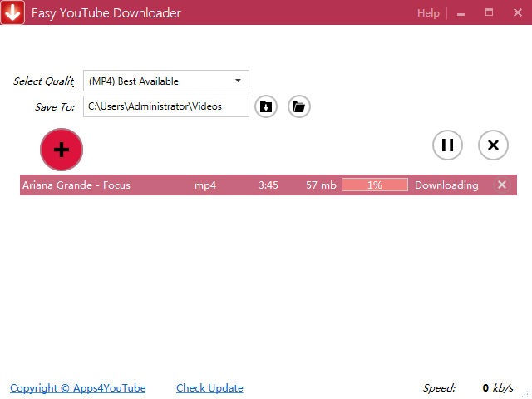The width and height of the screenshot is (532, 399).
Task: Click the 57 mb file size cell
Action: coord(321,185)
